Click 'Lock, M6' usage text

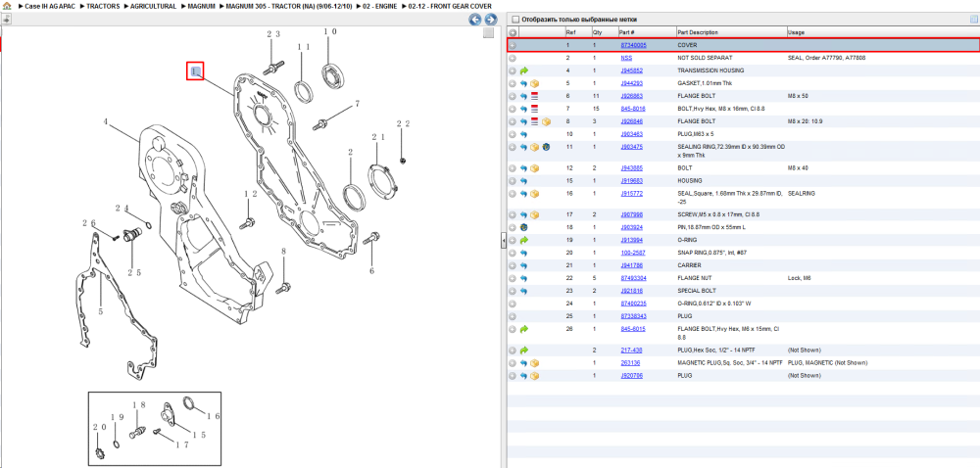click(x=800, y=278)
